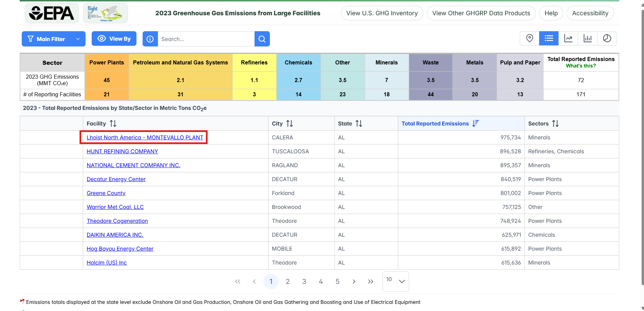Open the line chart trend view

point(568,38)
